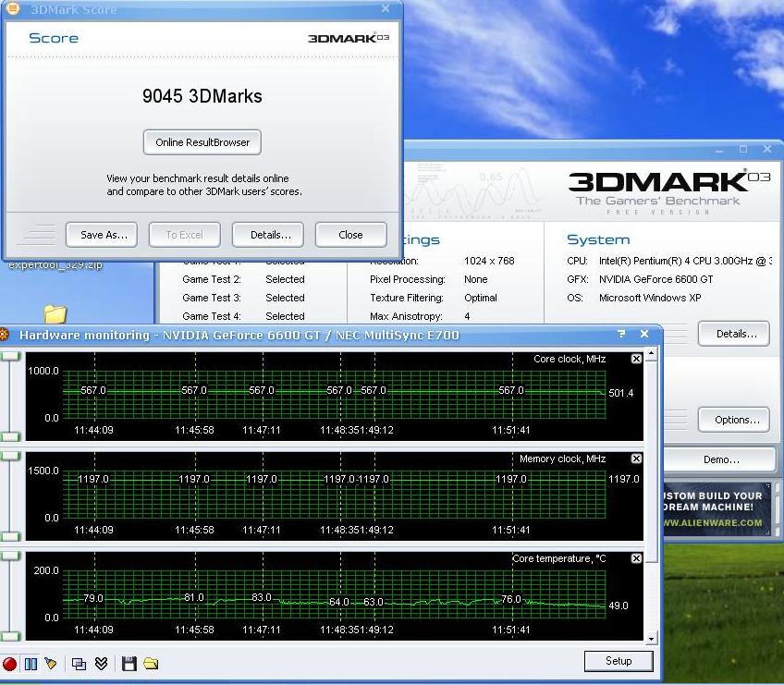Click the Game Test 4: label
784x685 pixels.
pos(212,316)
